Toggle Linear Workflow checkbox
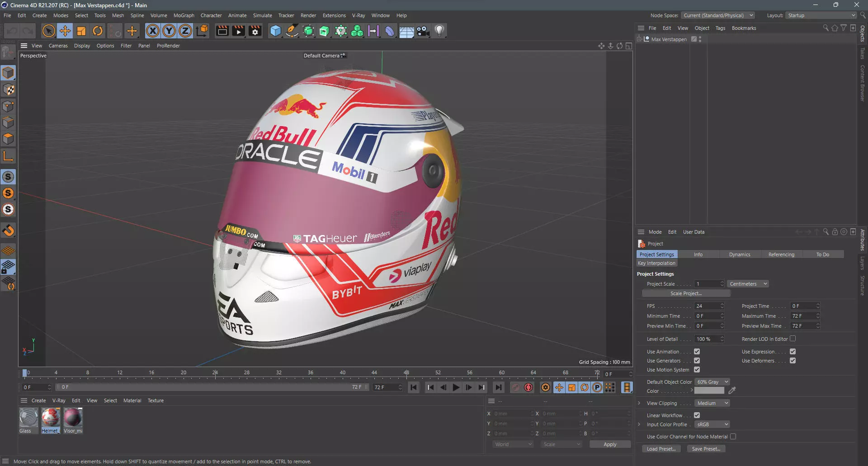The width and height of the screenshot is (868, 466). [697, 415]
